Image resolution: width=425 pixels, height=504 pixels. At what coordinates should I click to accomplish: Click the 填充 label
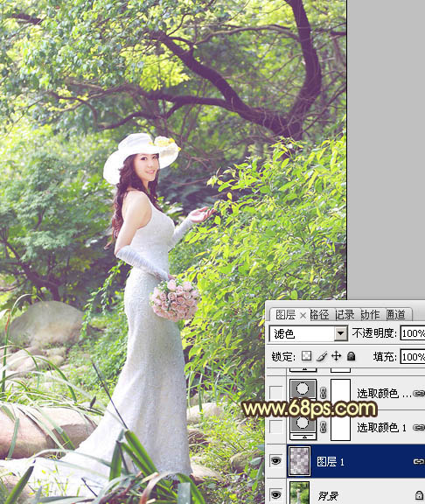[x=385, y=357]
